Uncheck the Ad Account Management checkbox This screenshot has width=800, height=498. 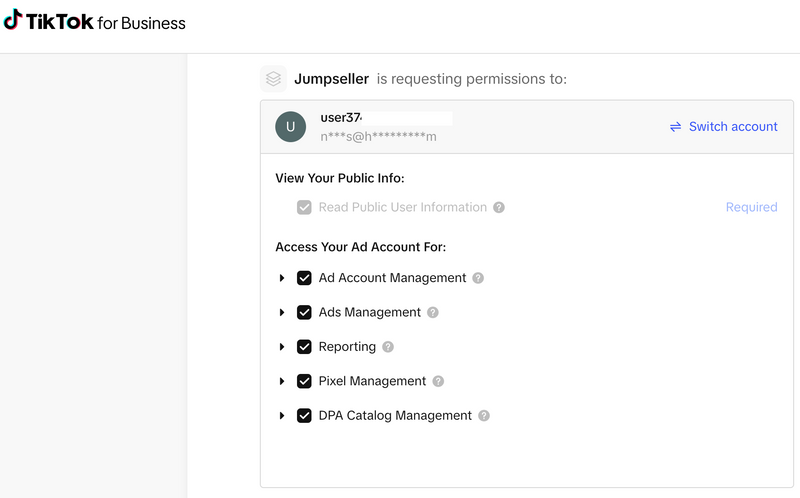[x=304, y=278]
